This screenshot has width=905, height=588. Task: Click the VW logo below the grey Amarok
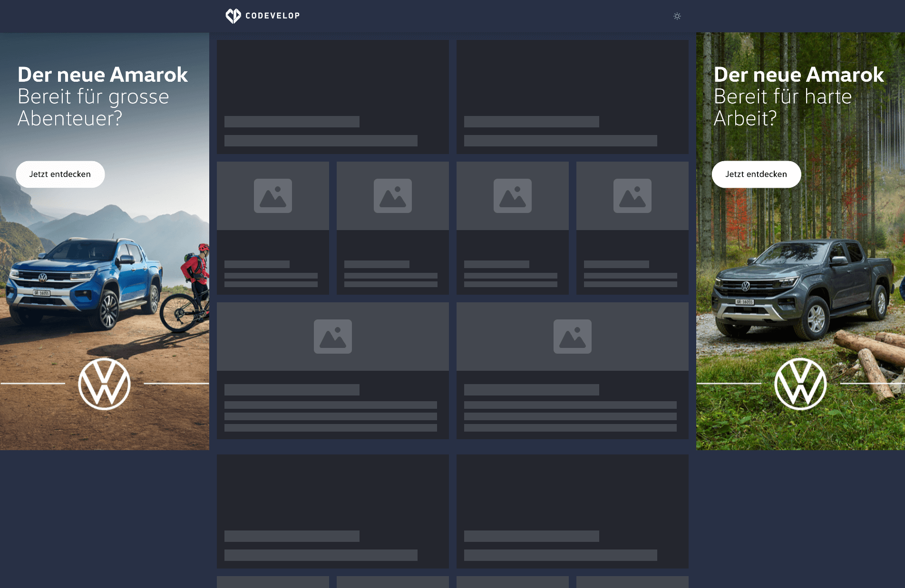coord(800,384)
